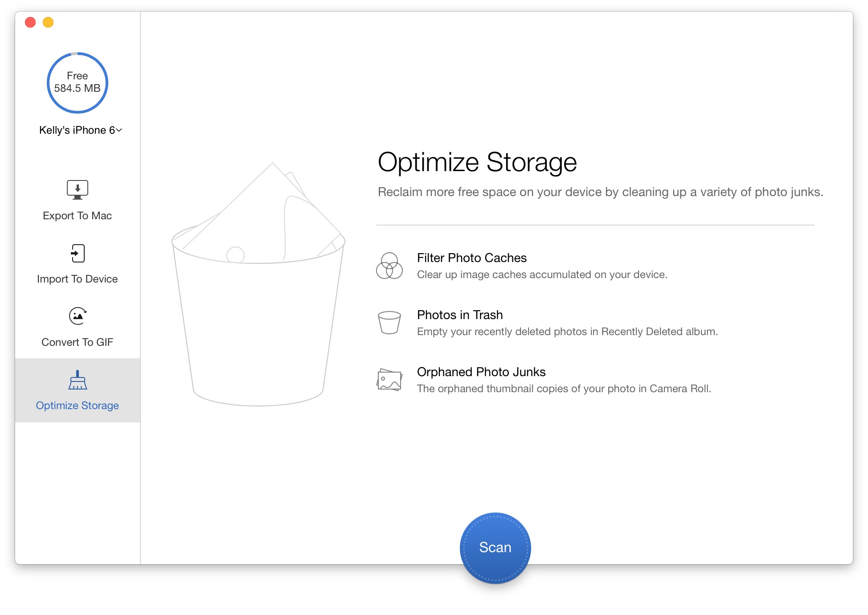Select the Convert To GIF label

click(78, 342)
